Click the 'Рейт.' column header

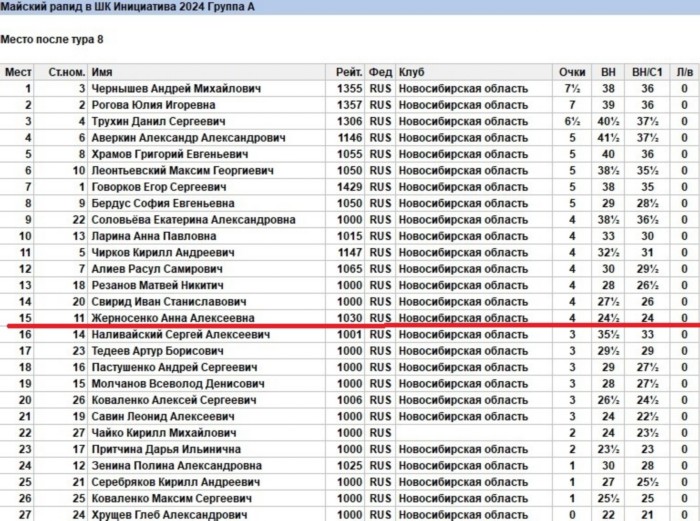(x=349, y=72)
